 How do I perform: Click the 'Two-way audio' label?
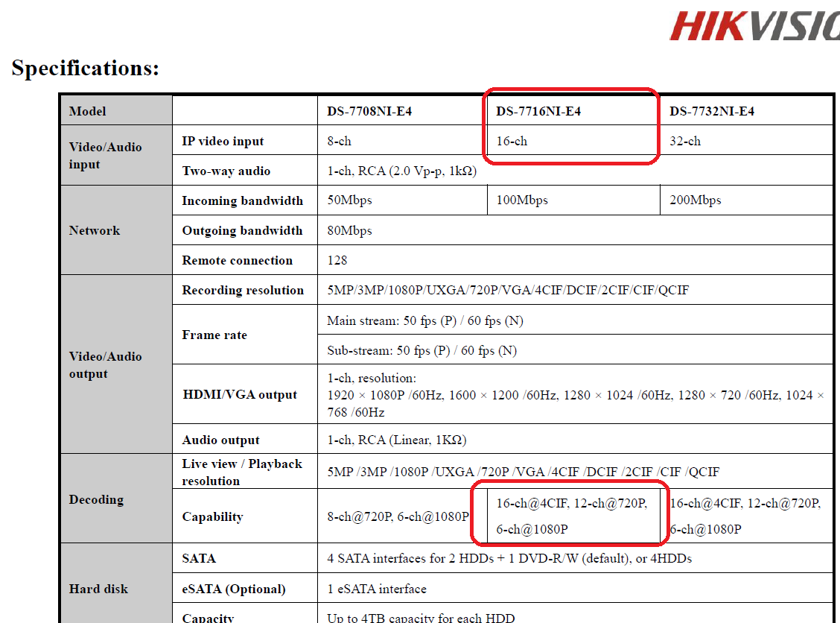[x=226, y=171]
